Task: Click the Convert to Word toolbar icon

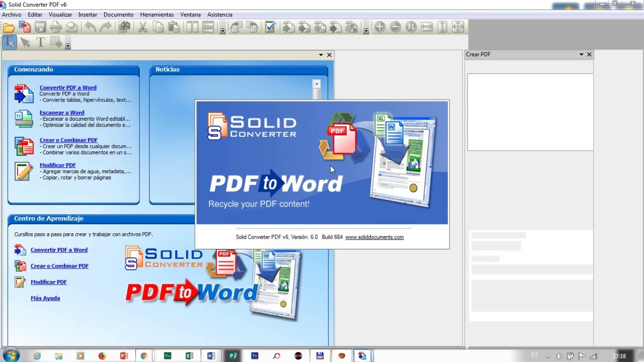Action: 289,27
